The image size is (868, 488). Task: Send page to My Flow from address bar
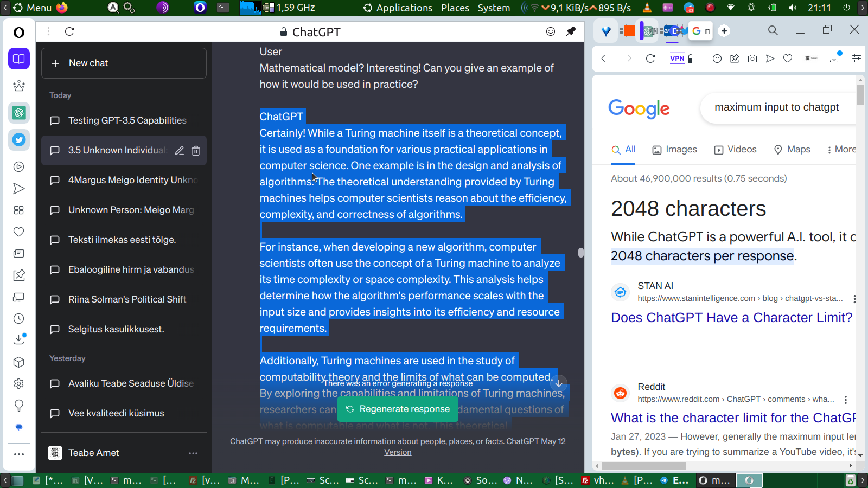click(x=770, y=59)
